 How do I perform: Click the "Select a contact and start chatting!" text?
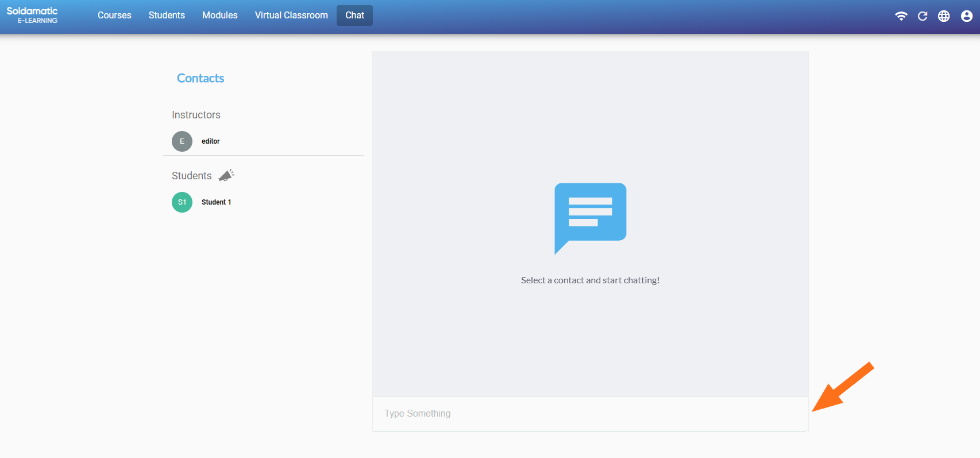click(590, 280)
